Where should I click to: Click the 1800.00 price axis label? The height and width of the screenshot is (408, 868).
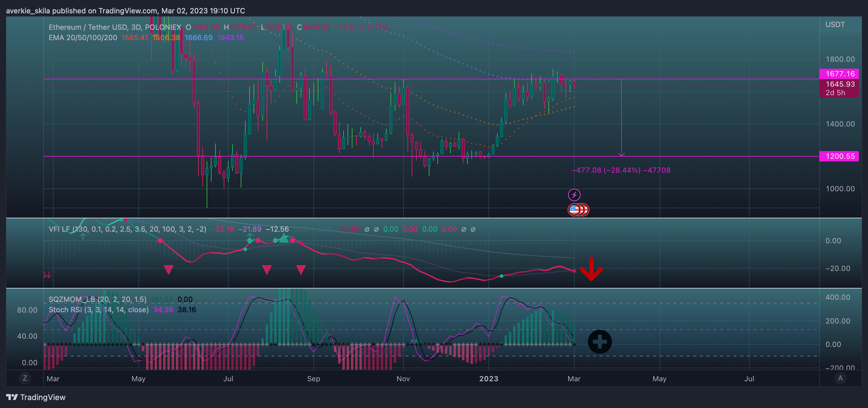pyautogui.click(x=840, y=59)
